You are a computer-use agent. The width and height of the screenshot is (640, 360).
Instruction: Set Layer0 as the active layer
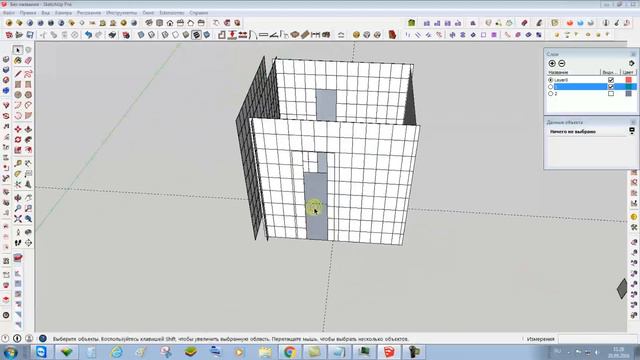pyautogui.click(x=551, y=80)
